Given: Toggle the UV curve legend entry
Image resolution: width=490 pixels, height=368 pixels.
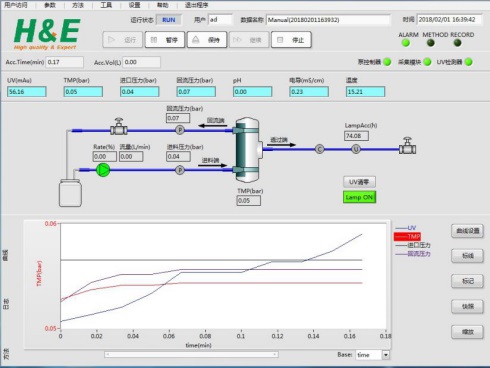Looking at the screenshot, I should pyautogui.click(x=406, y=228).
